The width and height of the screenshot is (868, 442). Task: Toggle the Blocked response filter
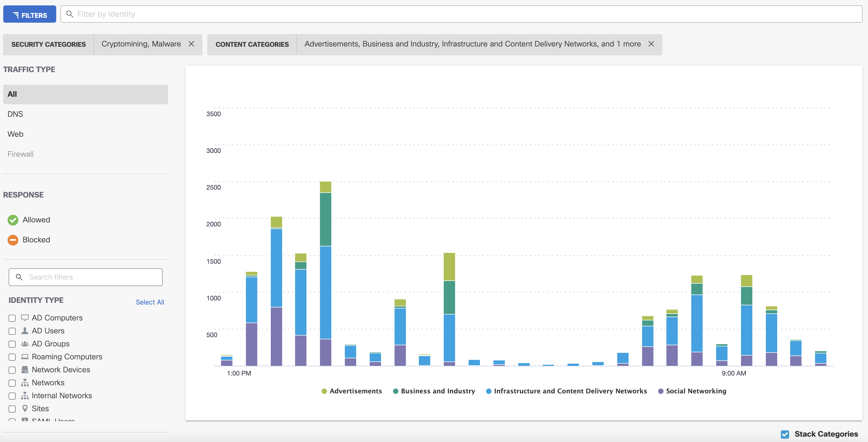pyautogui.click(x=36, y=240)
